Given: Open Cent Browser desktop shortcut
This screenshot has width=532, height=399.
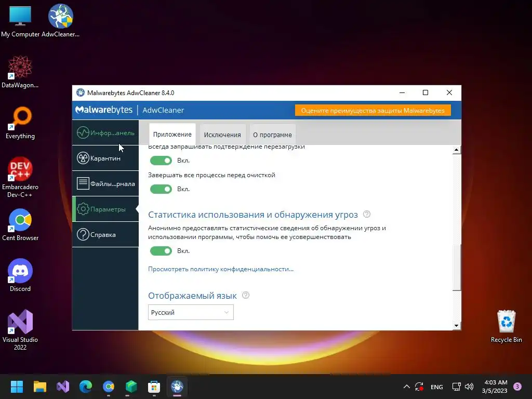Looking at the screenshot, I should tap(20, 224).
